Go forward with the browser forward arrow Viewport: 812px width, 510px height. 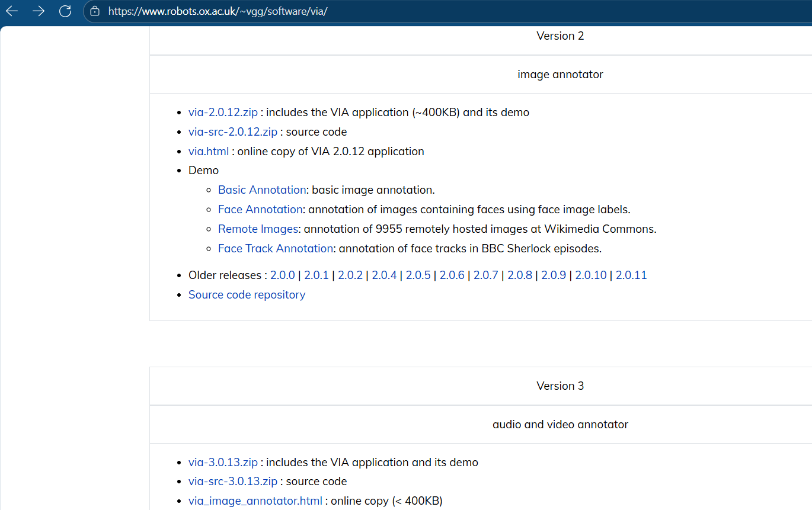(39, 11)
